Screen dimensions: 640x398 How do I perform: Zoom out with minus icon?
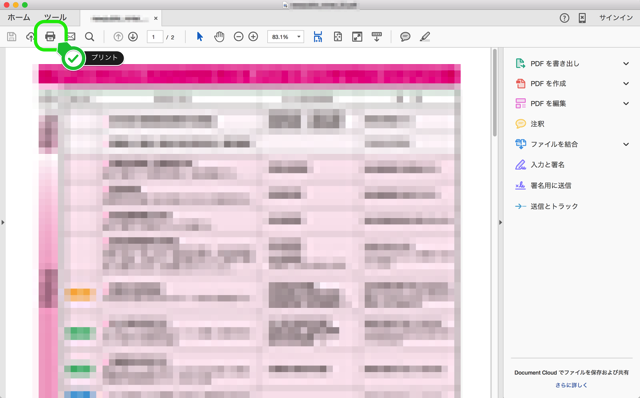tap(238, 37)
